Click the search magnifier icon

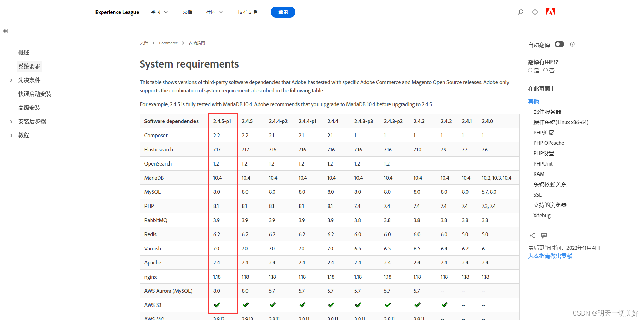click(x=521, y=12)
